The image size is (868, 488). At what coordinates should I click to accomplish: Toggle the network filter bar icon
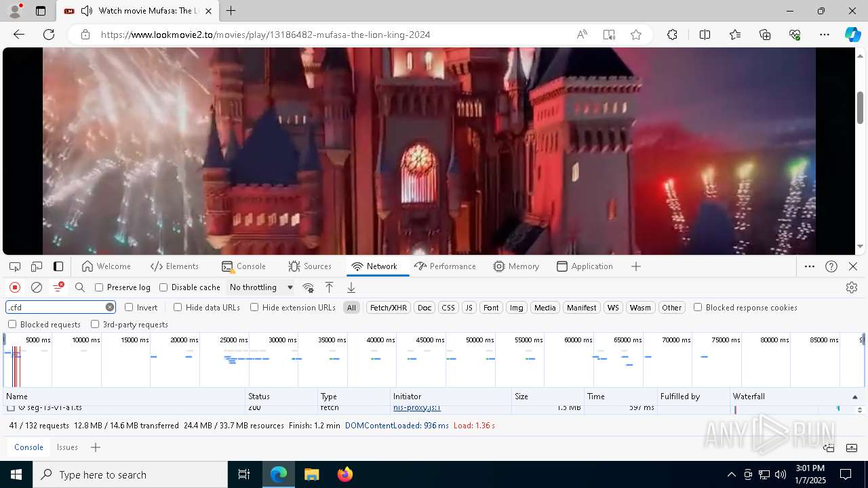[58, 287]
